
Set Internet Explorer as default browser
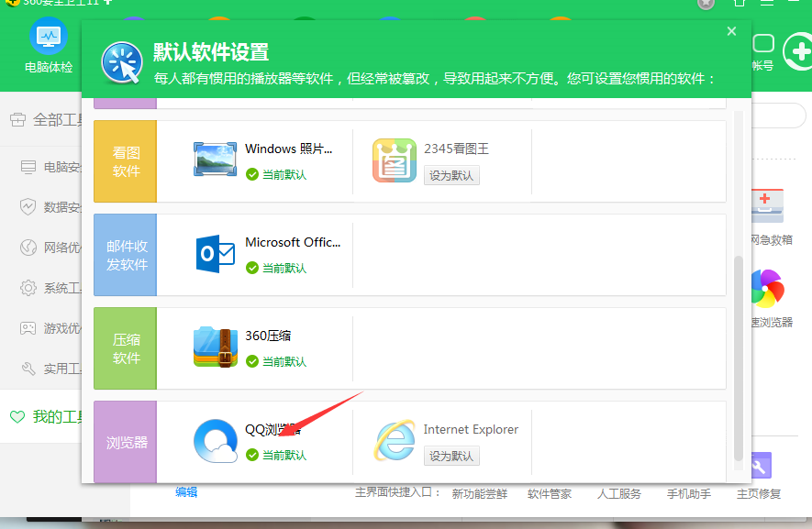pos(451,456)
